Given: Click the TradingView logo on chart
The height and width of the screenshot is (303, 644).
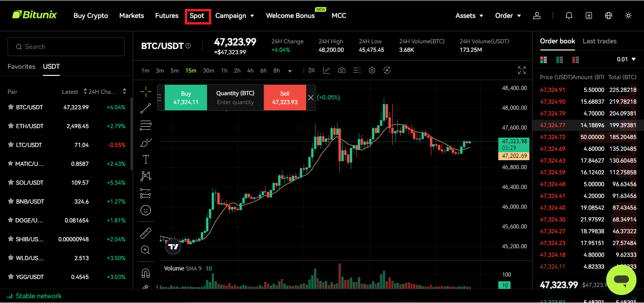Looking at the screenshot, I should 173,246.
